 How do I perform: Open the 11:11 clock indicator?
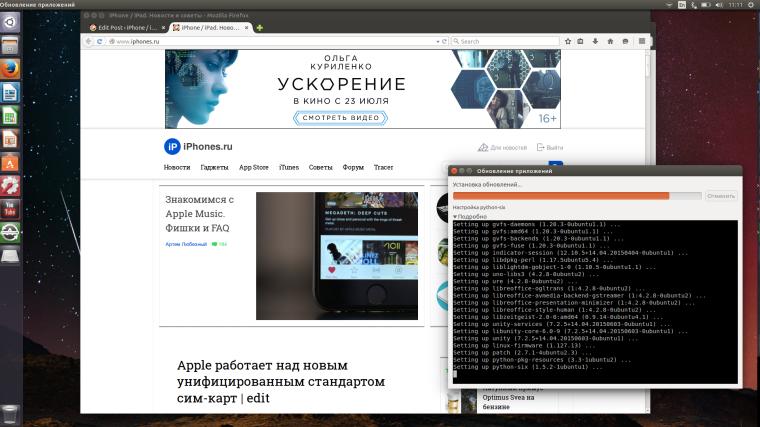(x=735, y=5)
